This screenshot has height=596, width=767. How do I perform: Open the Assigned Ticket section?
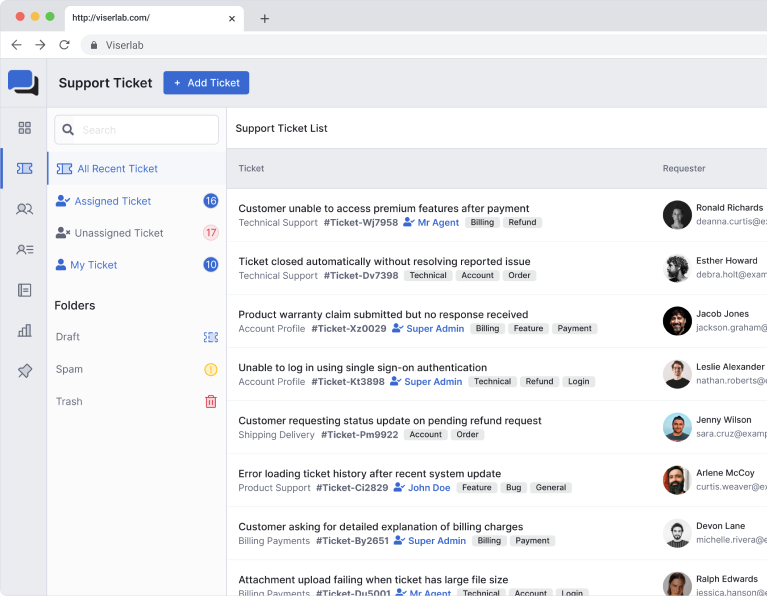(x=112, y=201)
